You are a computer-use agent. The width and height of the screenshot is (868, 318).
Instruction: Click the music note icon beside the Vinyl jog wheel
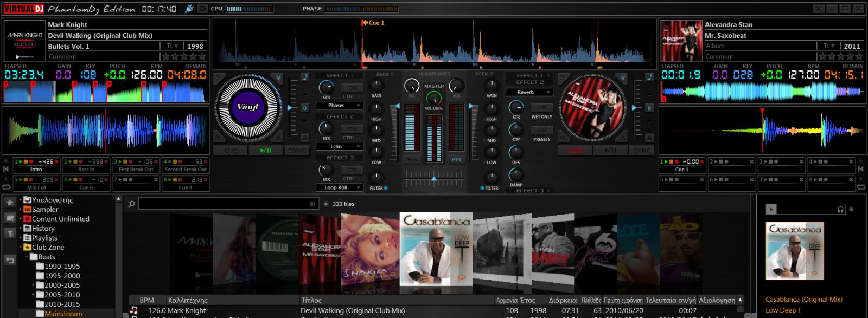(305, 77)
